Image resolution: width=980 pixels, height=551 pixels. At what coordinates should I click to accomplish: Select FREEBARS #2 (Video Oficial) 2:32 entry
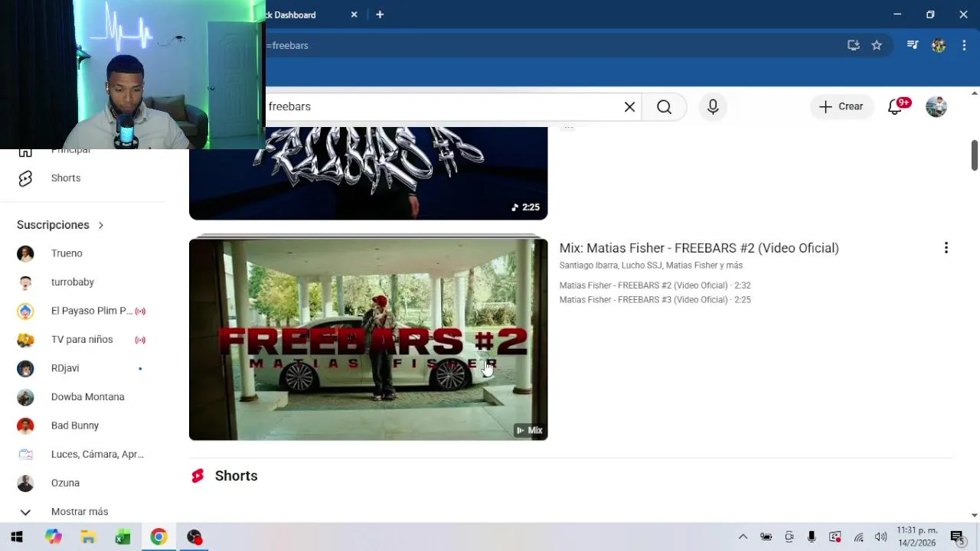pos(655,285)
